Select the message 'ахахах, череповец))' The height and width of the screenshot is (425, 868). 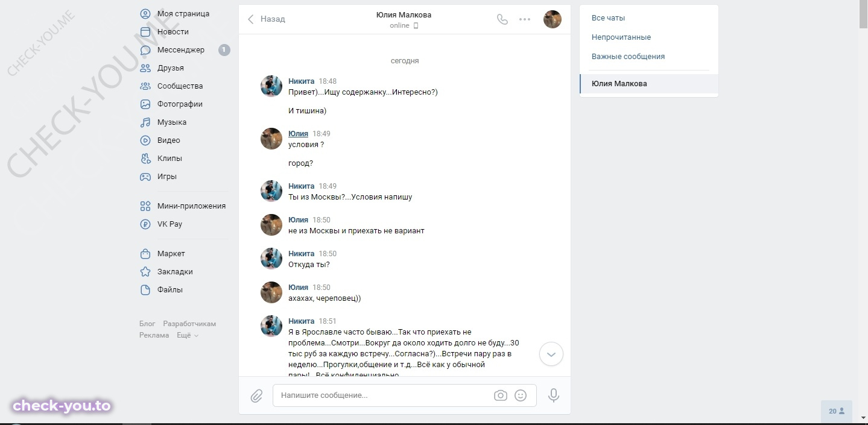tap(325, 298)
